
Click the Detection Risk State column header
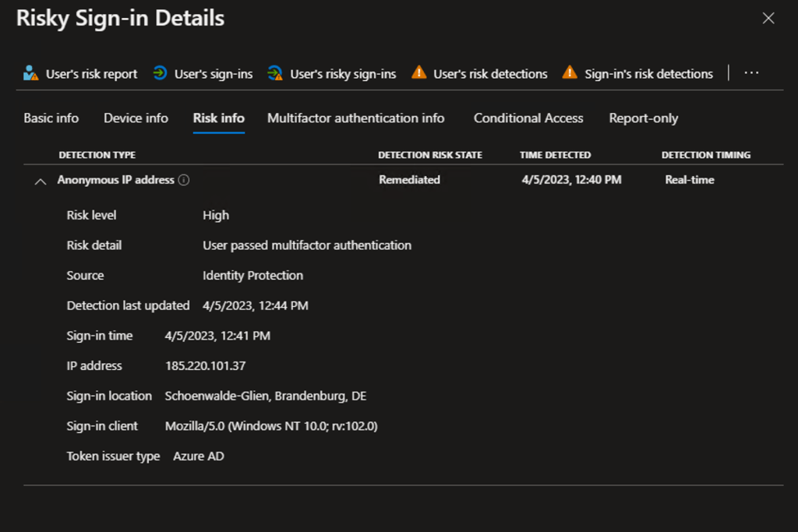430,155
